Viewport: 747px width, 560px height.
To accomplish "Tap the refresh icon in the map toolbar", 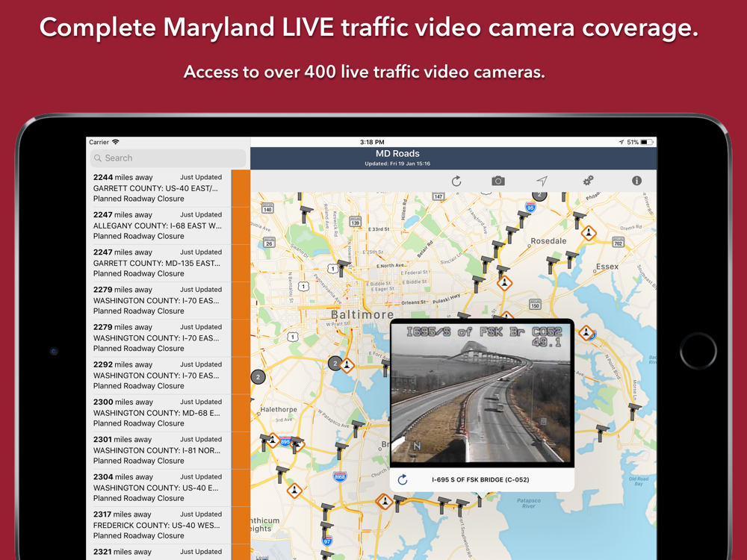I will pyautogui.click(x=456, y=181).
